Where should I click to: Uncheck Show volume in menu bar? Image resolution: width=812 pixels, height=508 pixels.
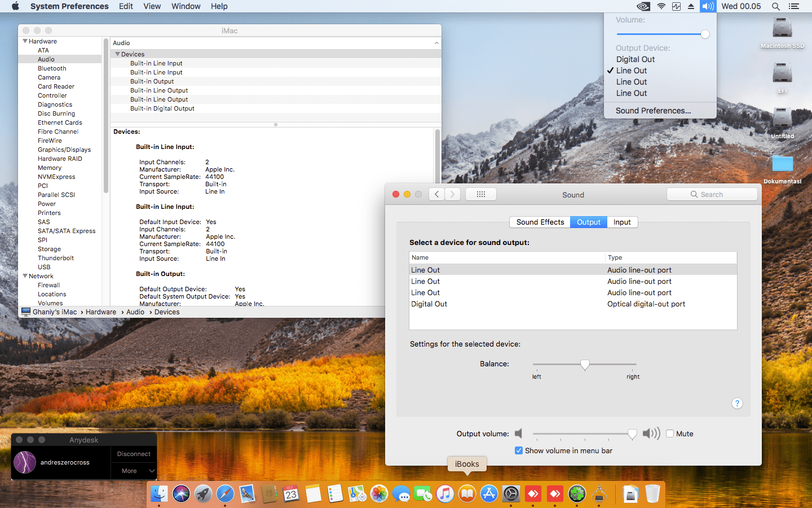pyautogui.click(x=519, y=450)
